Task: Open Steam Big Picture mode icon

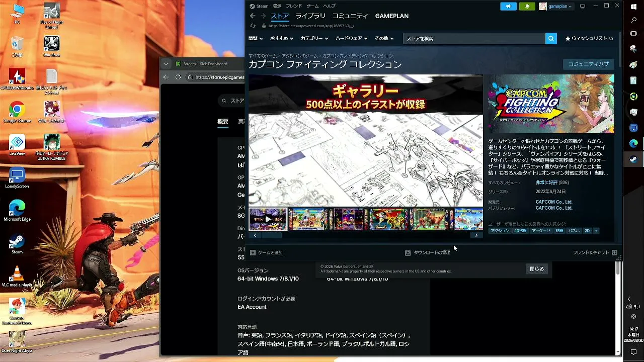Action: tap(583, 6)
